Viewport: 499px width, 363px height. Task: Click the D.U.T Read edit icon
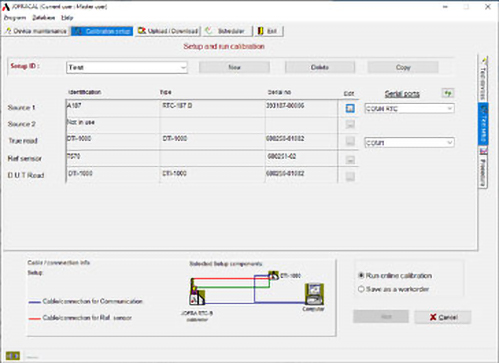(350, 176)
